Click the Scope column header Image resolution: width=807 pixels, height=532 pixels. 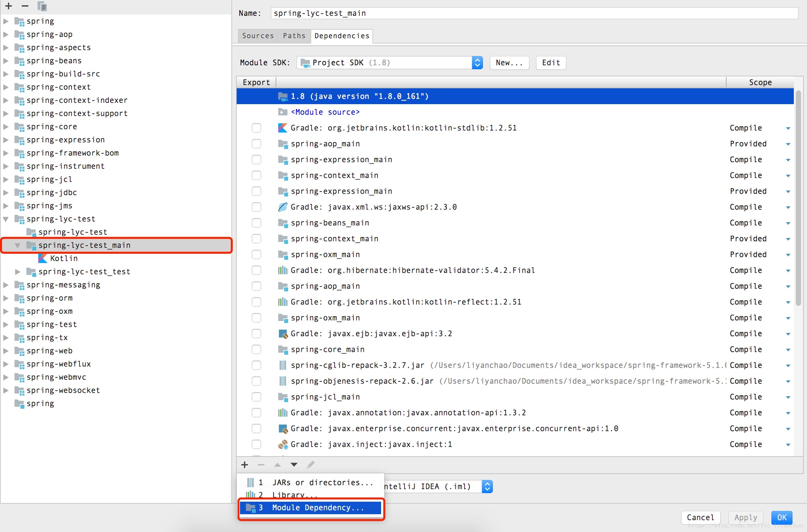click(760, 82)
